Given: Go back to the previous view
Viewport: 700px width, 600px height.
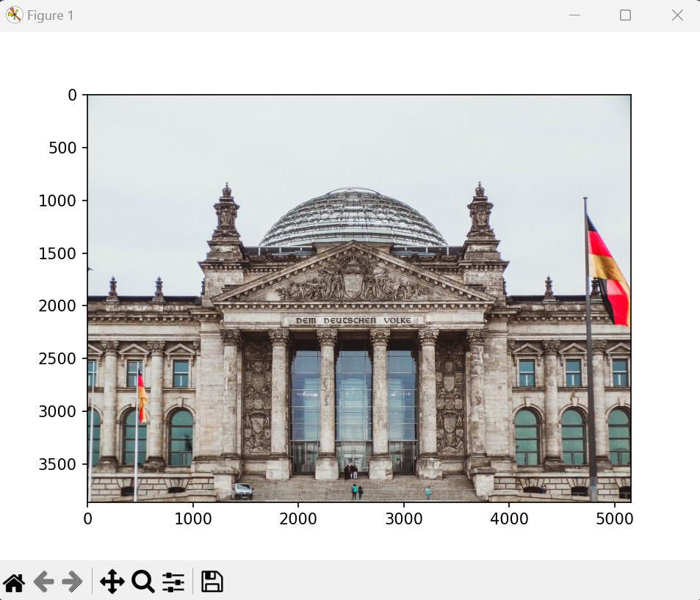Looking at the screenshot, I should pyautogui.click(x=44, y=582).
